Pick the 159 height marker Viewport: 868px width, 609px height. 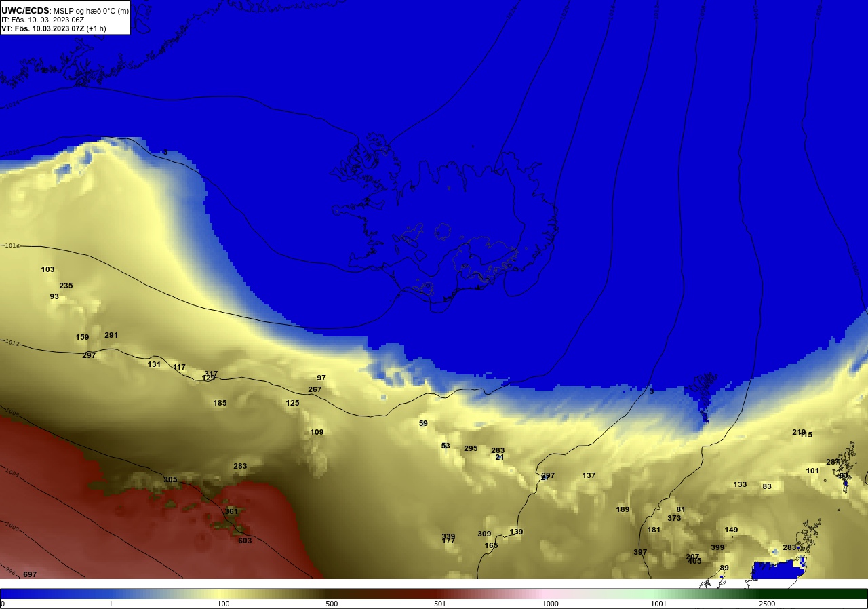pyautogui.click(x=82, y=337)
